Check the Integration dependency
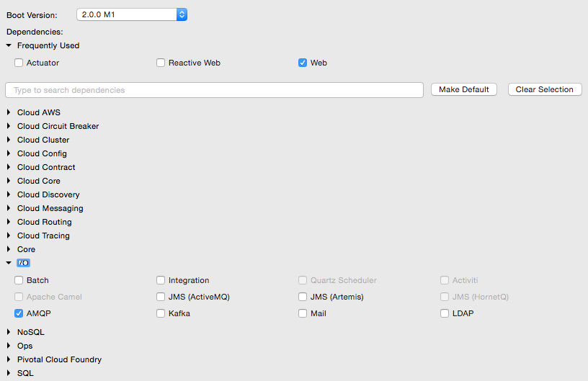The width and height of the screenshot is (588, 381). tap(161, 280)
